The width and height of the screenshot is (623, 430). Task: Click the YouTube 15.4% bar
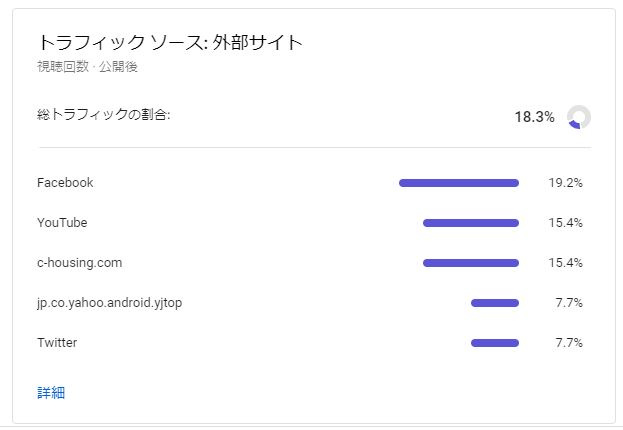471,223
